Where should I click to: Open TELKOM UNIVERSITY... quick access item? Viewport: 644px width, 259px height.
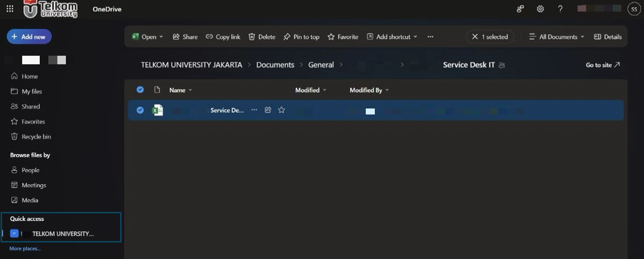[x=52, y=233]
